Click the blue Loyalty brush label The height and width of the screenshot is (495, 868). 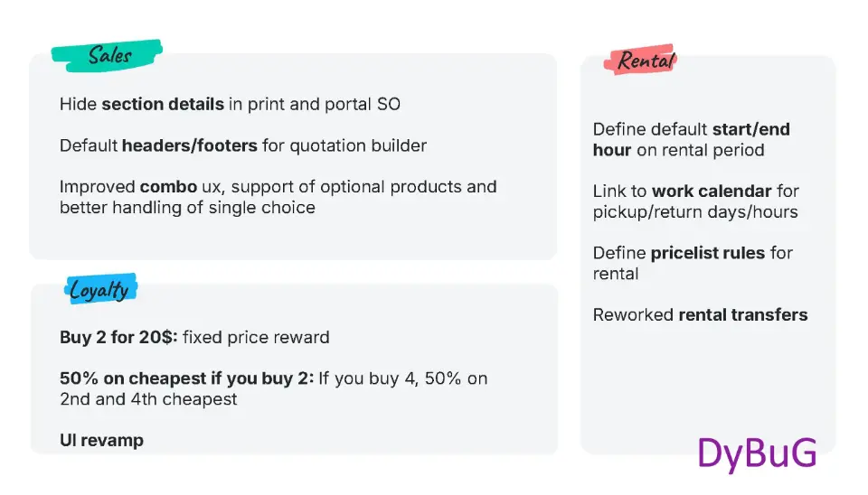click(100, 289)
